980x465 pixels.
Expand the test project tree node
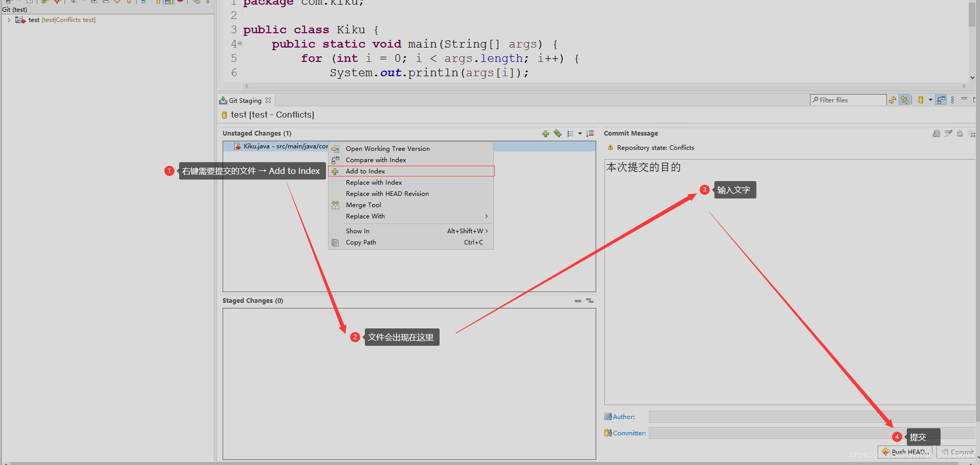pos(9,20)
